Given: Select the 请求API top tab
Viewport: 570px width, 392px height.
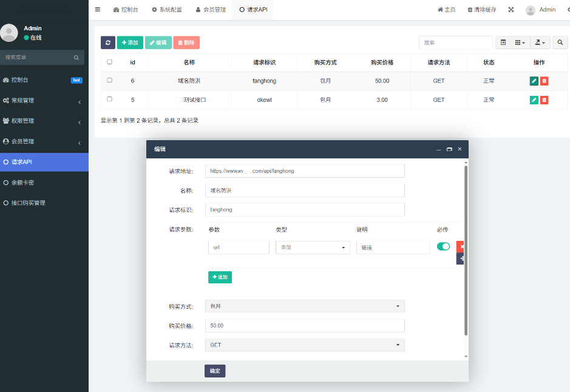Looking at the screenshot, I should click(253, 10).
